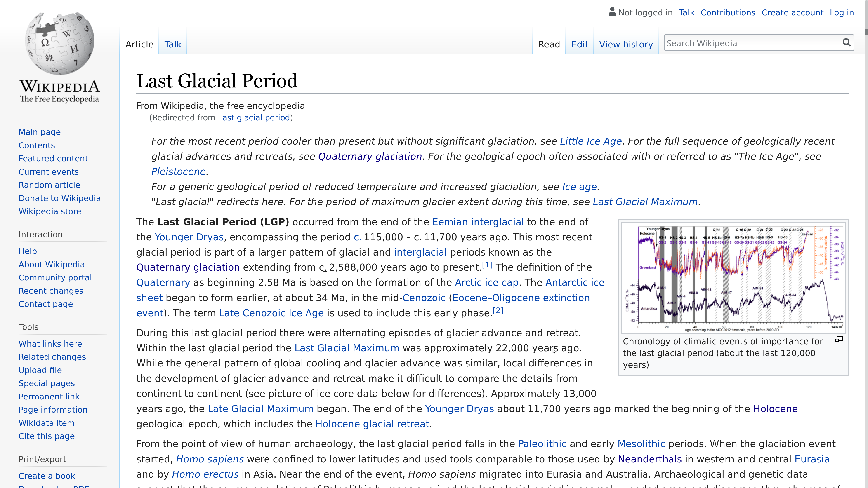Follow the redirected-from Last glacial period link

(x=254, y=117)
